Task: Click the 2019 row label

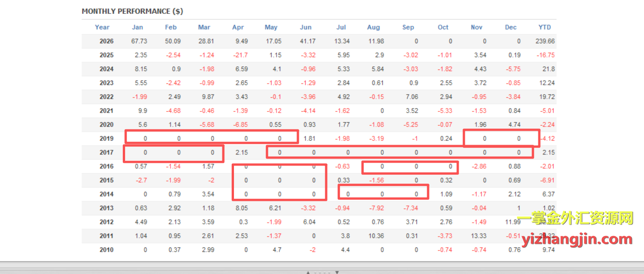Action: coord(107,138)
